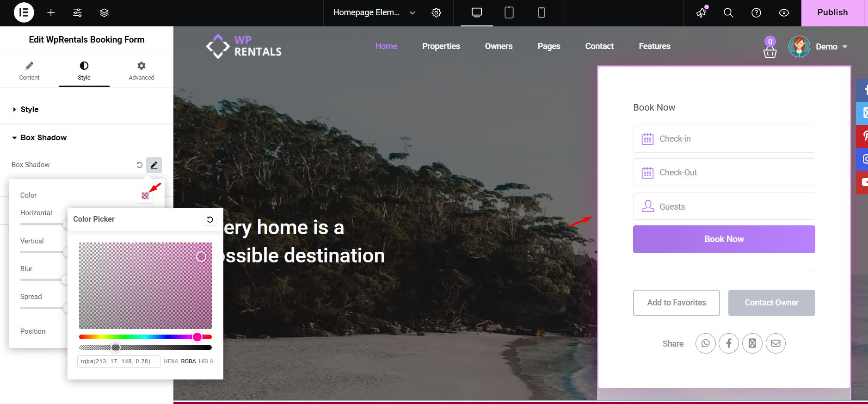Open the Structure layers icon
Viewport: 868px width, 404px height.
[x=104, y=12]
